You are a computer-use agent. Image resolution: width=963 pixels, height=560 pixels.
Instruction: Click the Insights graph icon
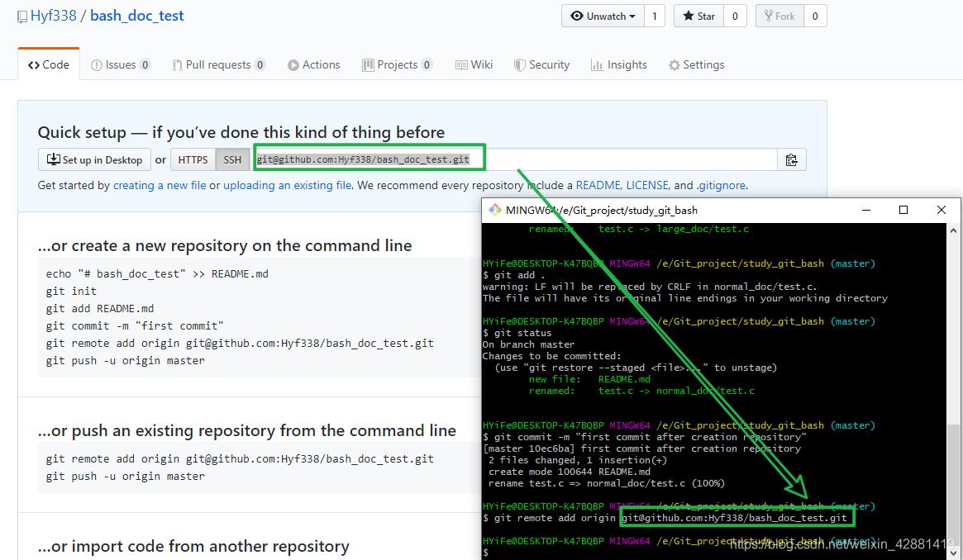coord(596,65)
